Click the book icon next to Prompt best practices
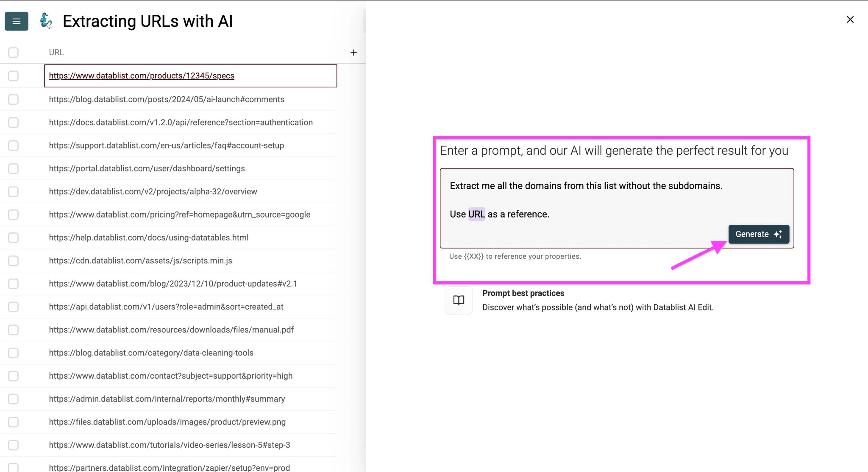 pos(459,300)
